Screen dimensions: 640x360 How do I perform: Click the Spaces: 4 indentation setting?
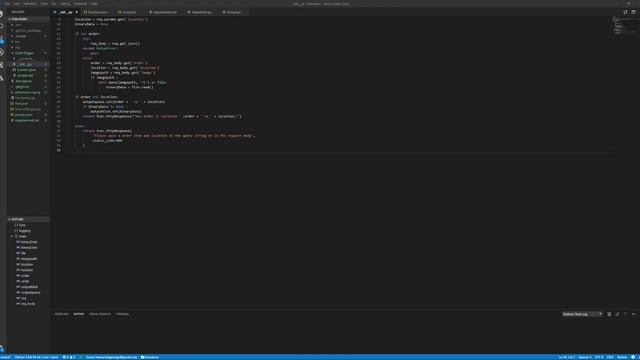click(585, 357)
